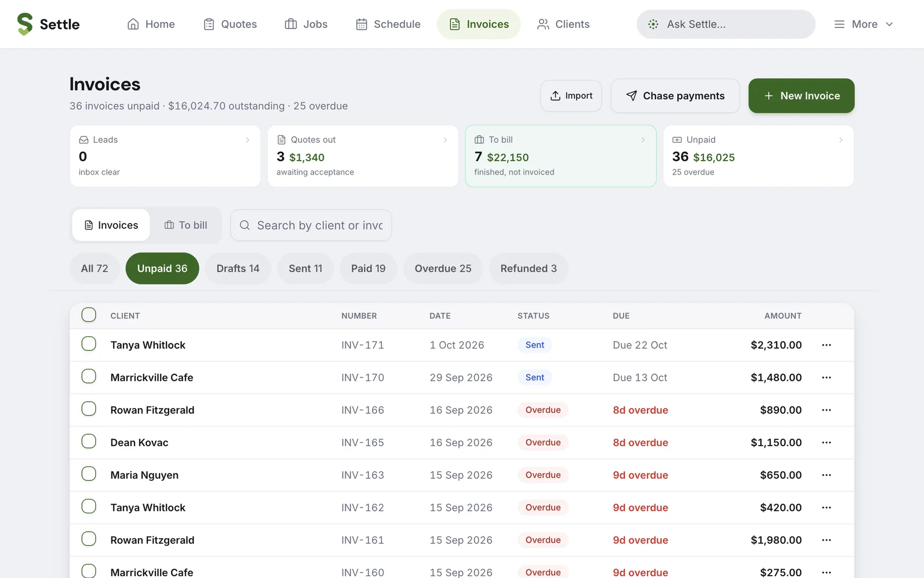The height and width of the screenshot is (578, 924).
Task: Open actions menu for INV-163
Action: pos(826,475)
